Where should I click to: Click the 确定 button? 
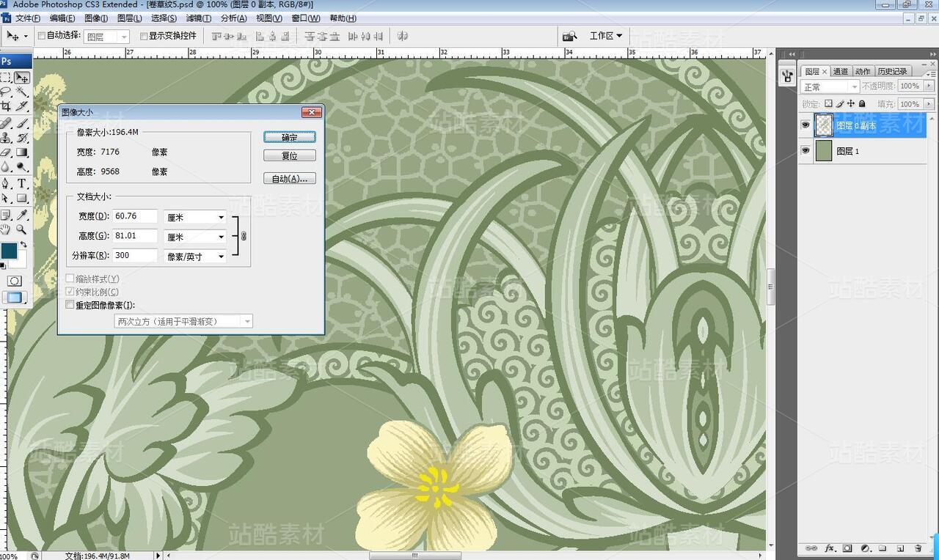[290, 137]
